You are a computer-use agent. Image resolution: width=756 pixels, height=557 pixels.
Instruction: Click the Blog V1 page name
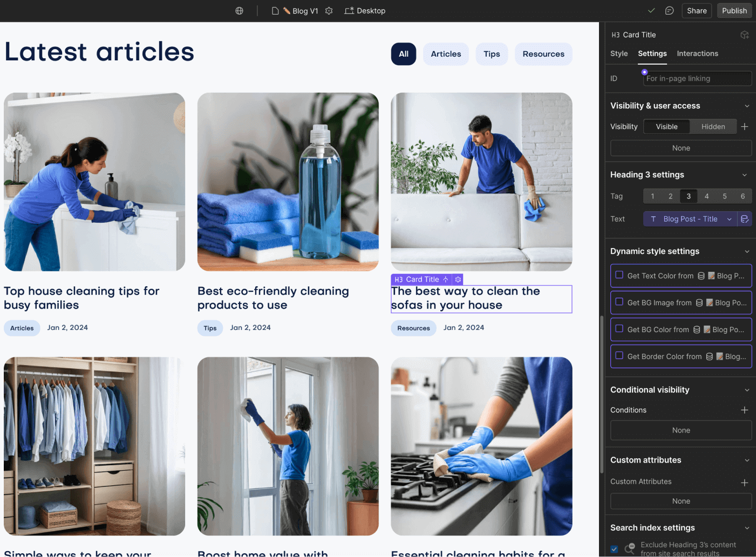[x=305, y=11]
